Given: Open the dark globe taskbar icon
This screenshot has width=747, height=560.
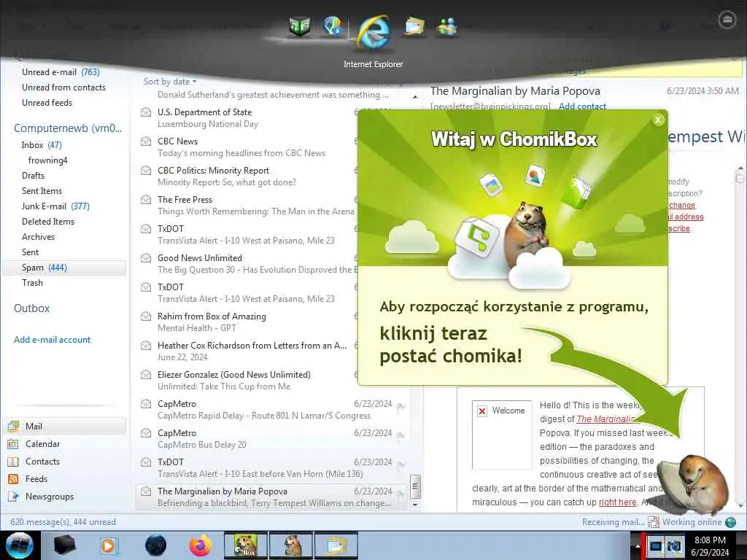Looking at the screenshot, I should coord(155,545).
